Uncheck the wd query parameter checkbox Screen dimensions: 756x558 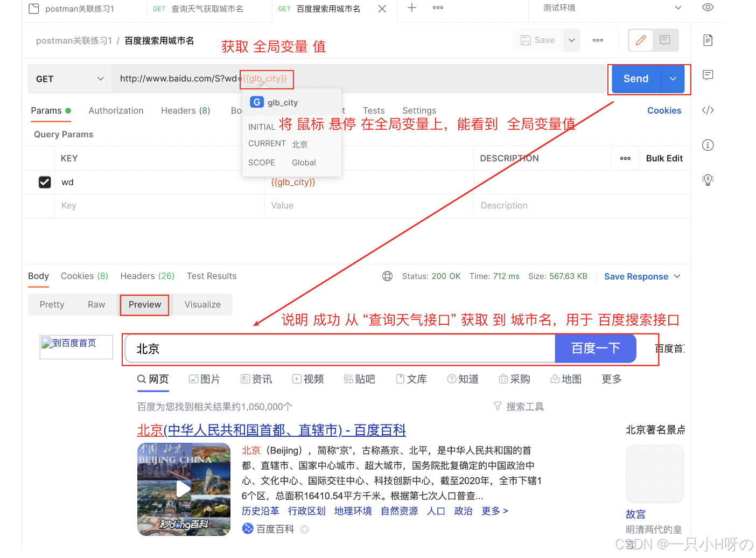tap(45, 182)
